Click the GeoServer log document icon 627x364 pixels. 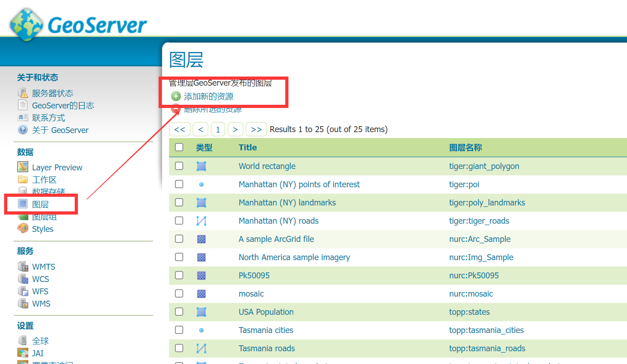pos(23,105)
